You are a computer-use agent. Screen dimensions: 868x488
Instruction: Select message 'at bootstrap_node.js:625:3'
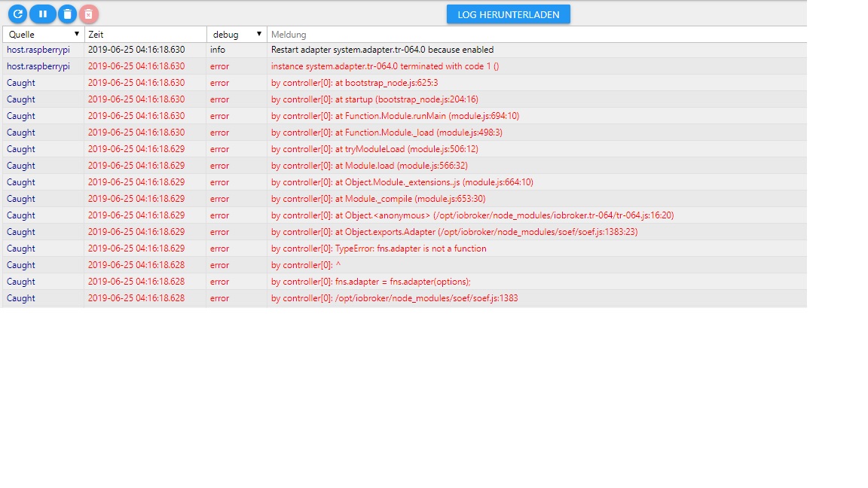point(354,83)
